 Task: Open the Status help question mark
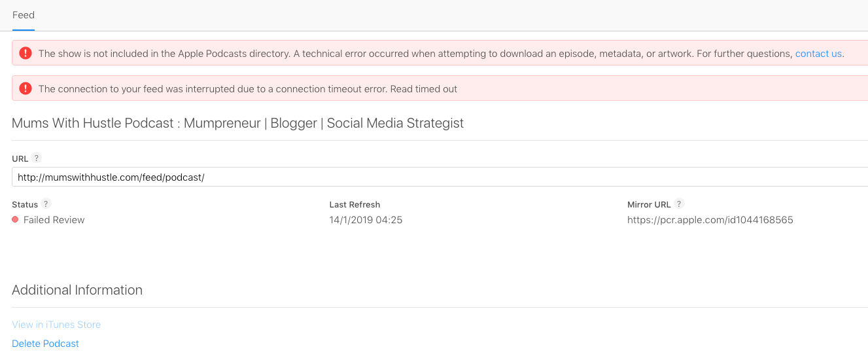(46, 204)
